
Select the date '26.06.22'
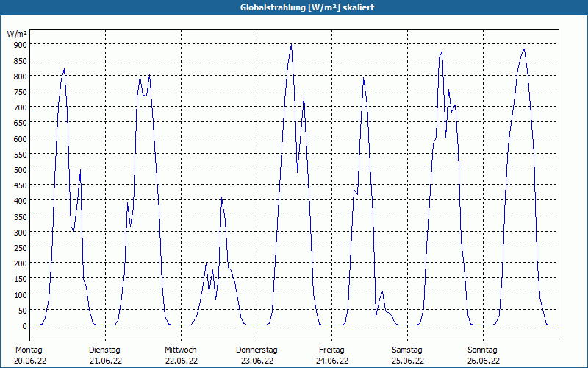tap(484, 361)
